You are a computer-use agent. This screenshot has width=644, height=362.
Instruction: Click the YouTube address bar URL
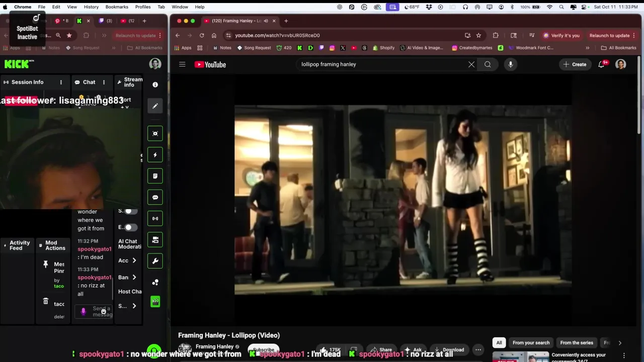tap(277, 35)
